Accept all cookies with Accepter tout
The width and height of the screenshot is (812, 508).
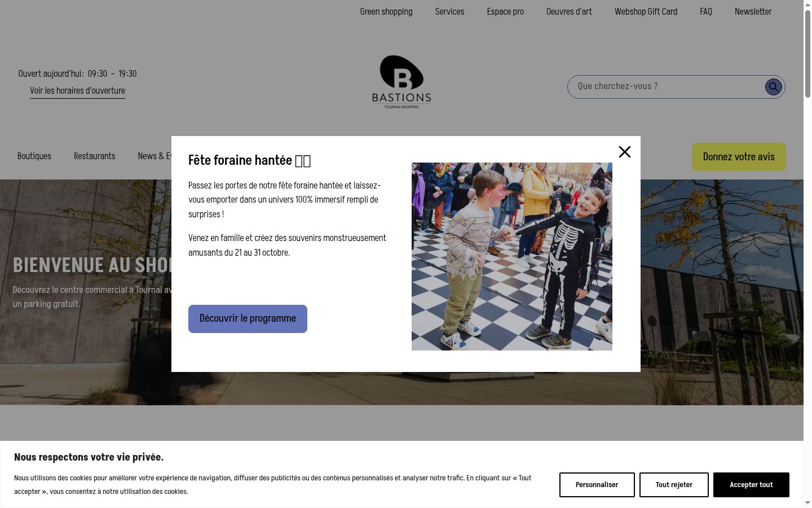(x=751, y=485)
